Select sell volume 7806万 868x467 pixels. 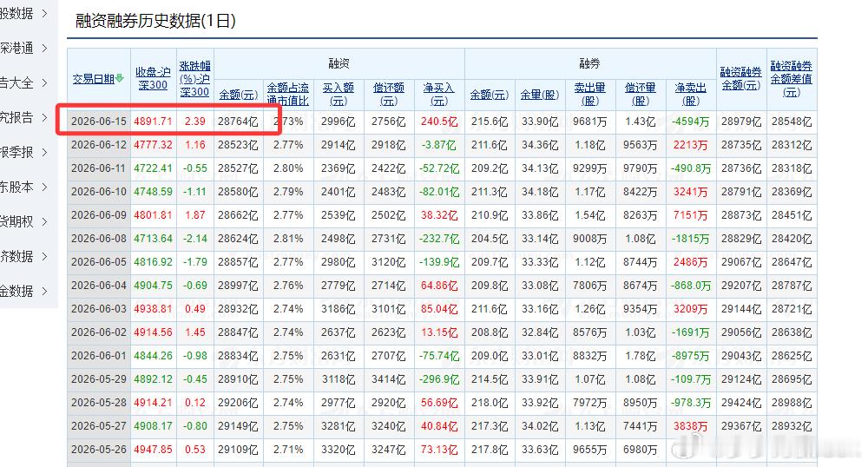[590, 286]
